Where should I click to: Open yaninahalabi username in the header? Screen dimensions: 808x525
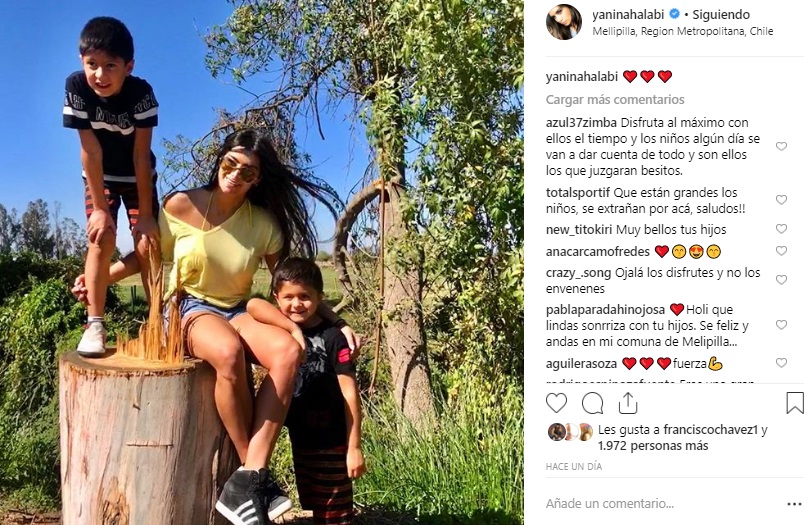point(628,14)
